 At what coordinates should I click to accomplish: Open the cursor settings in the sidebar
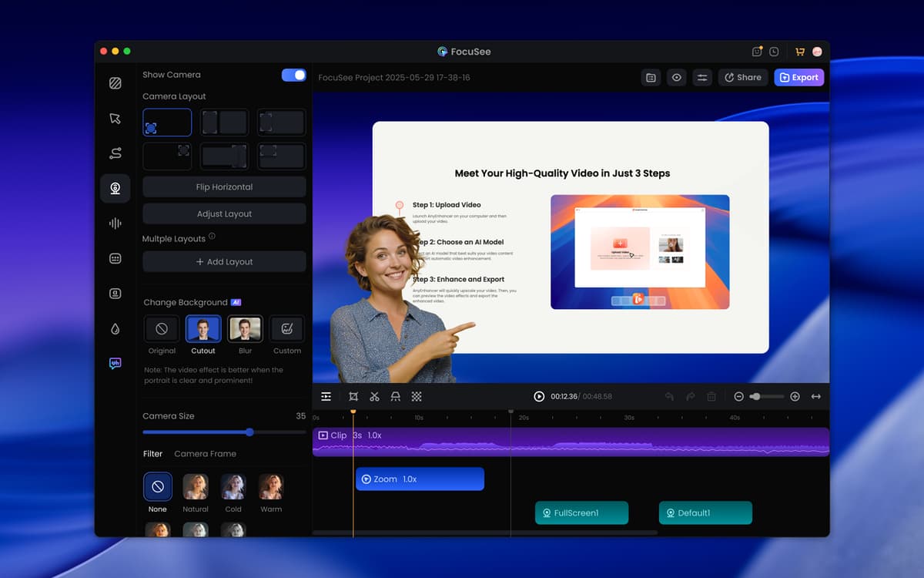coord(115,118)
